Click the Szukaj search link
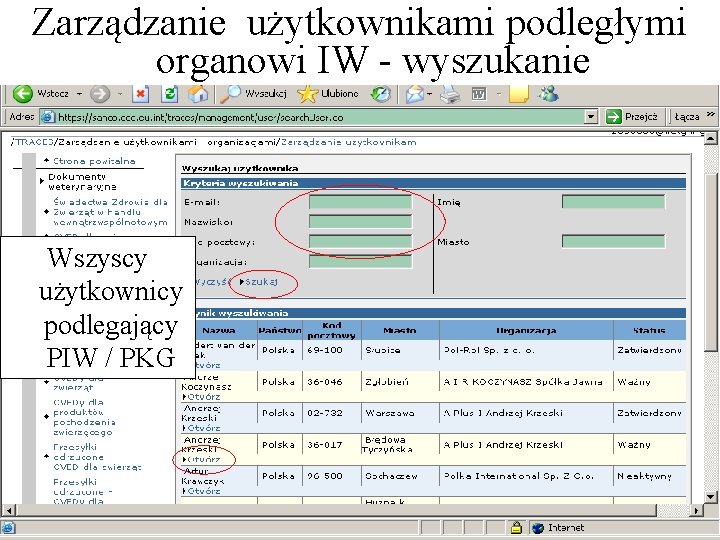Viewport: 720px width, 540px height. 261,281
